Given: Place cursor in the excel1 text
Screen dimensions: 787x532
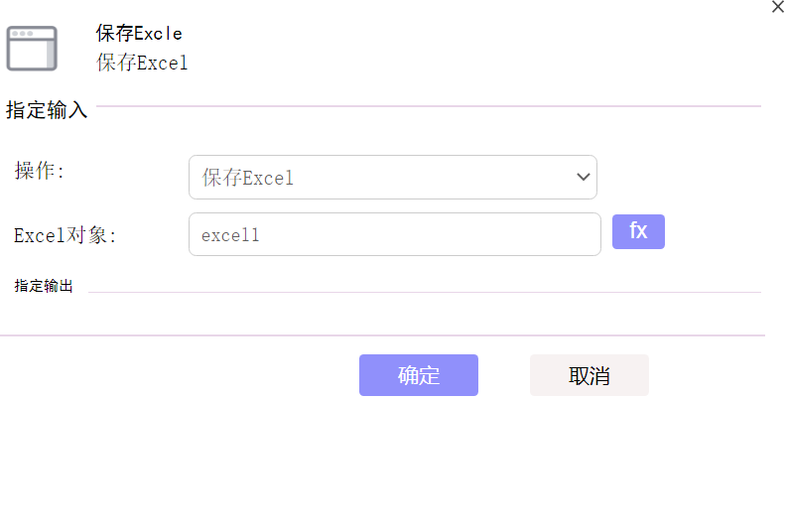Looking at the screenshot, I should [x=230, y=235].
